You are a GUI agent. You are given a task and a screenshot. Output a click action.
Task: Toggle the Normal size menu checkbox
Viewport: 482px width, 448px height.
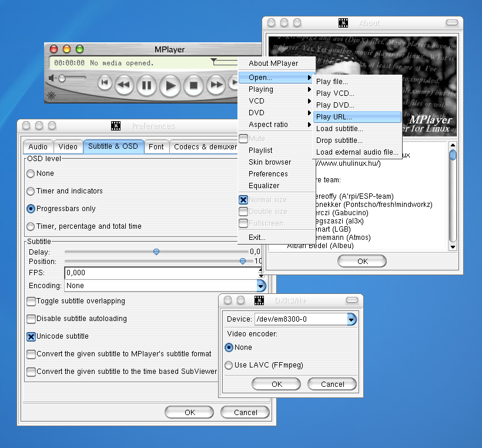pos(243,200)
